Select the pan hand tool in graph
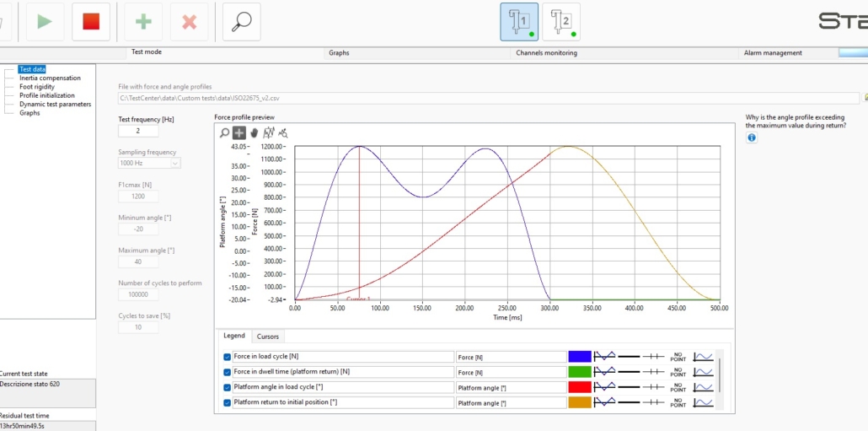 coord(255,133)
